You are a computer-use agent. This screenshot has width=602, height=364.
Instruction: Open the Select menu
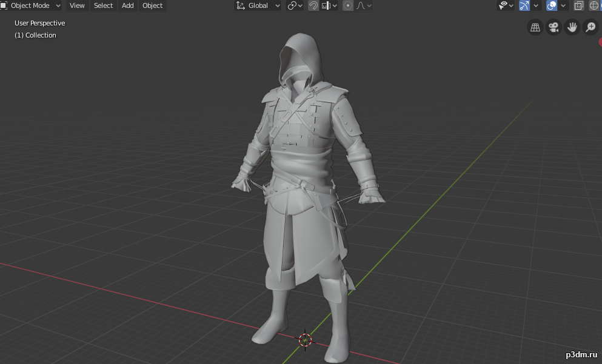click(x=103, y=5)
